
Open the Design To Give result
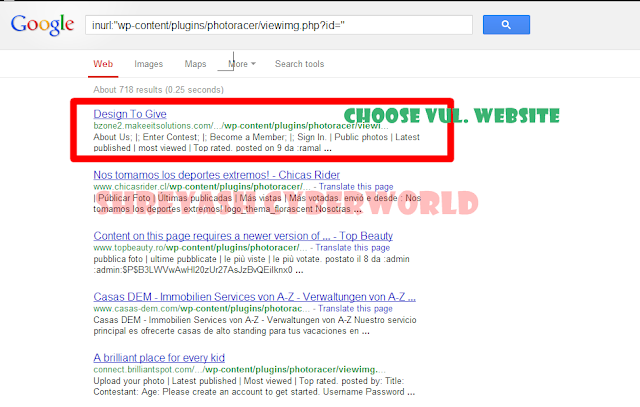130,114
